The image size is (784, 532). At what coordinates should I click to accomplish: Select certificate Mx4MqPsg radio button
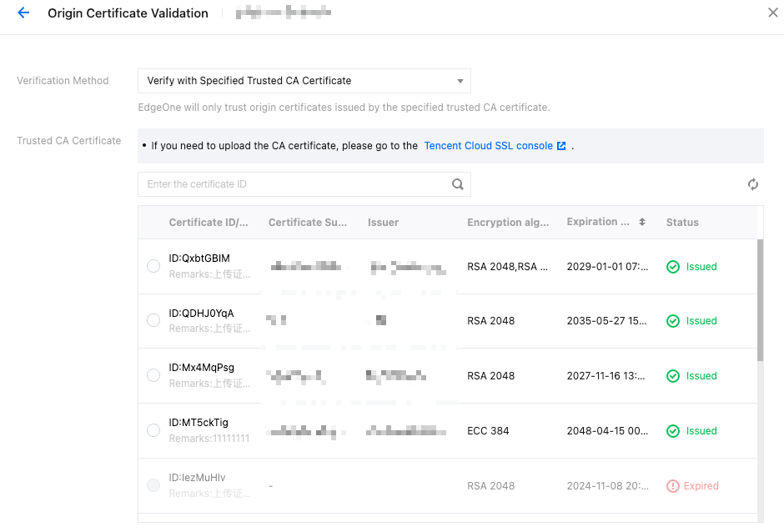[x=153, y=375]
